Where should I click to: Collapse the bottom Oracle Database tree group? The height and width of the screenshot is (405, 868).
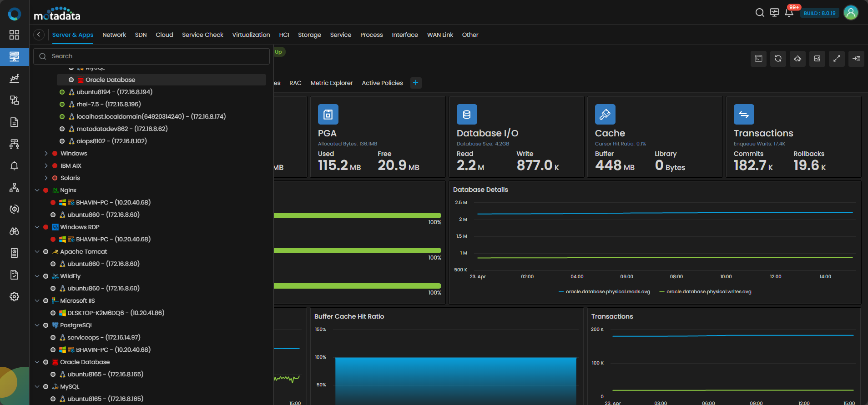click(37, 362)
